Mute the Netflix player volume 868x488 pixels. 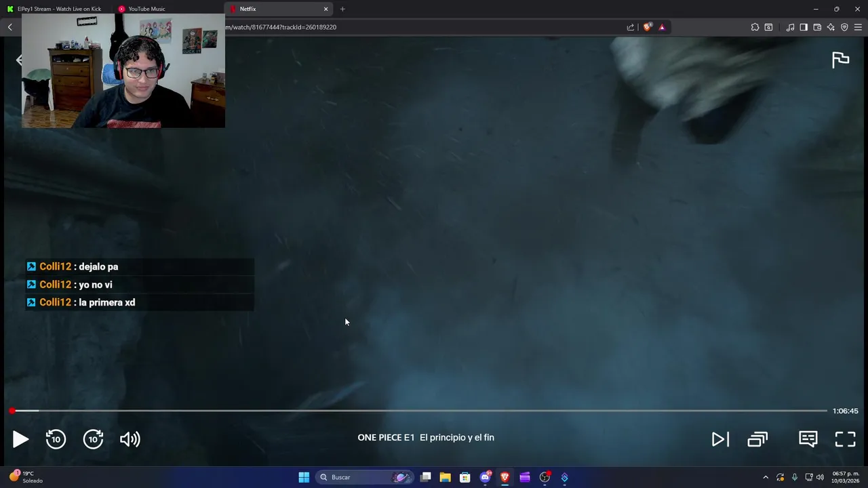[130, 439]
